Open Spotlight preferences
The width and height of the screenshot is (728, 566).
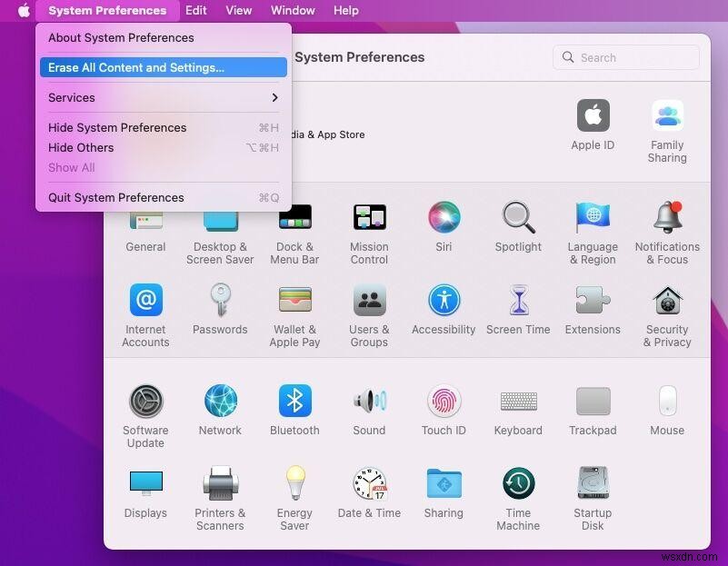pyautogui.click(x=518, y=218)
